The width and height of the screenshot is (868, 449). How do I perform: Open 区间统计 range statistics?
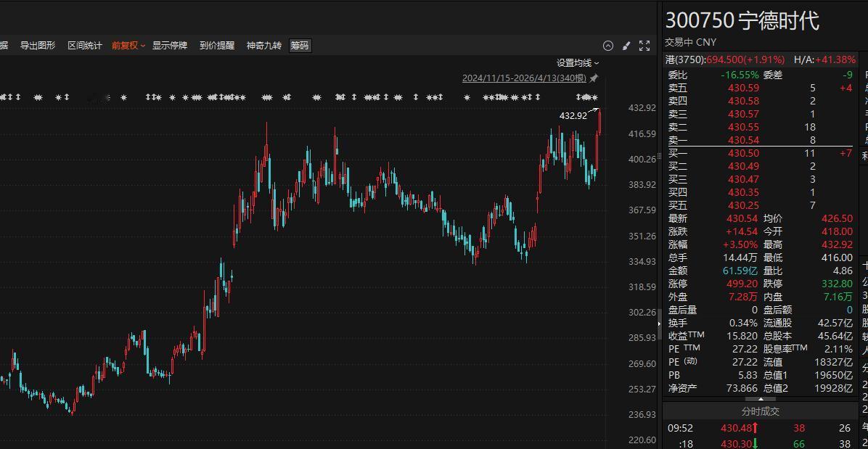pyautogui.click(x=85, y=46)
